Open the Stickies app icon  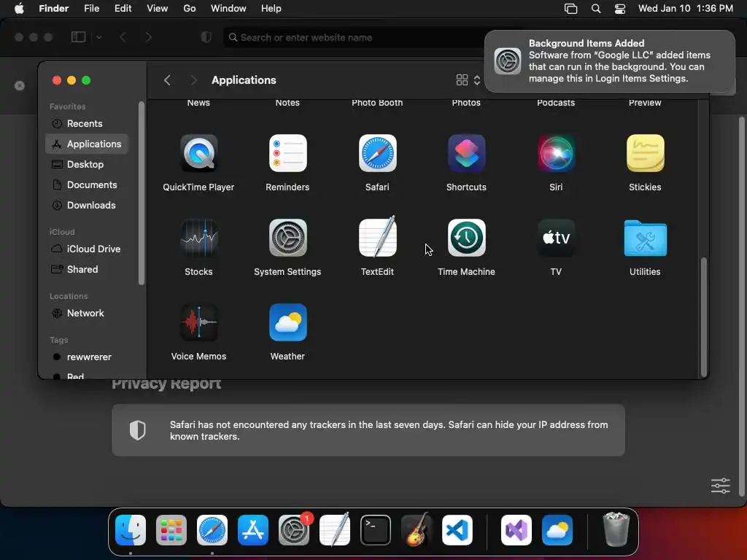coord(645,153)
